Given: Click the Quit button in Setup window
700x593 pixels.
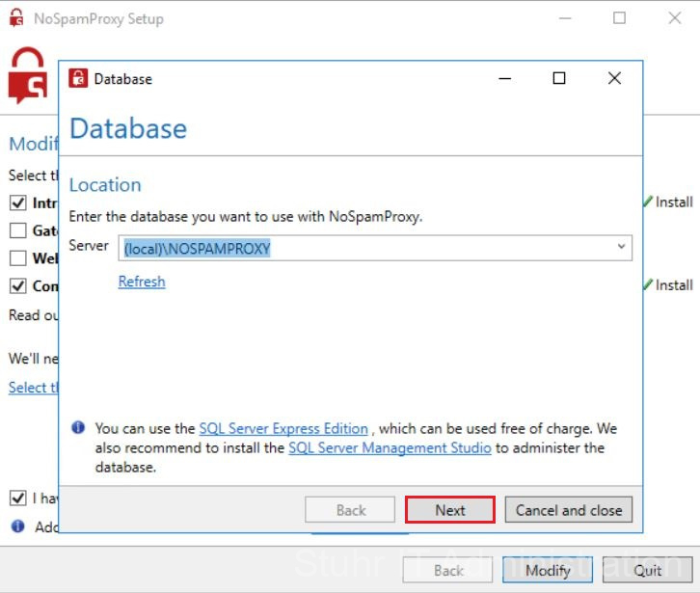Looking at the screenshot, I should [648, 570].
